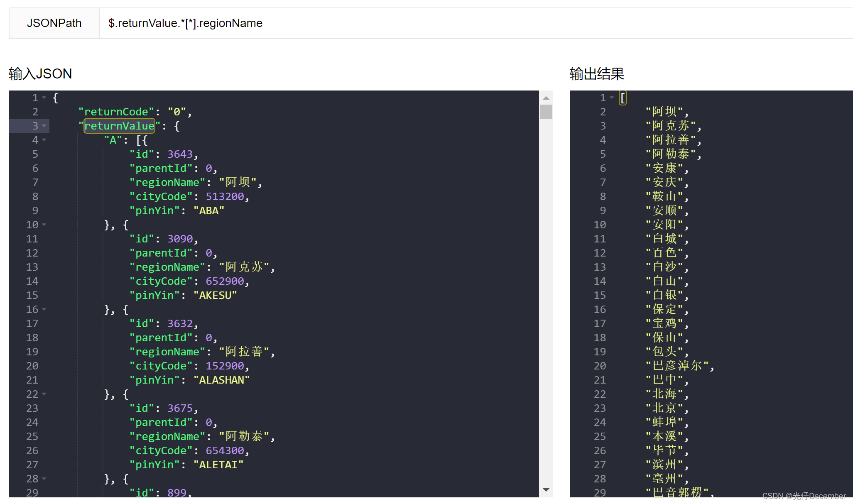
Task: Fold the "A" array on line 4
Action: click(x=44, y=140)
